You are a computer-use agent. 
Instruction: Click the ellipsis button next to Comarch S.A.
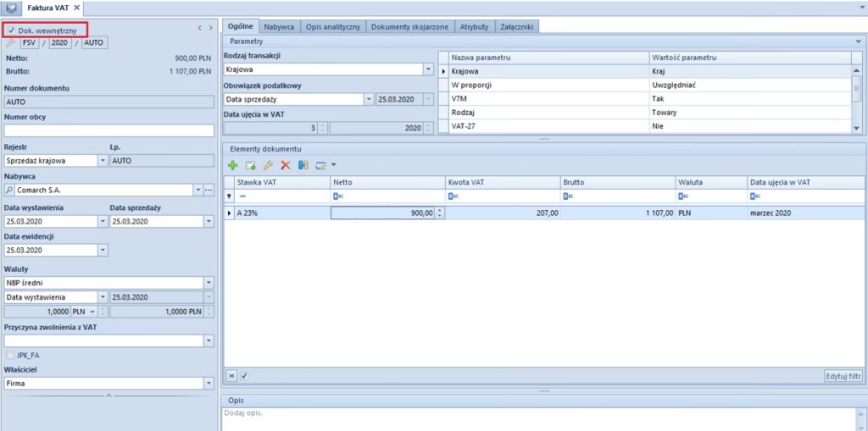[209, 191]
